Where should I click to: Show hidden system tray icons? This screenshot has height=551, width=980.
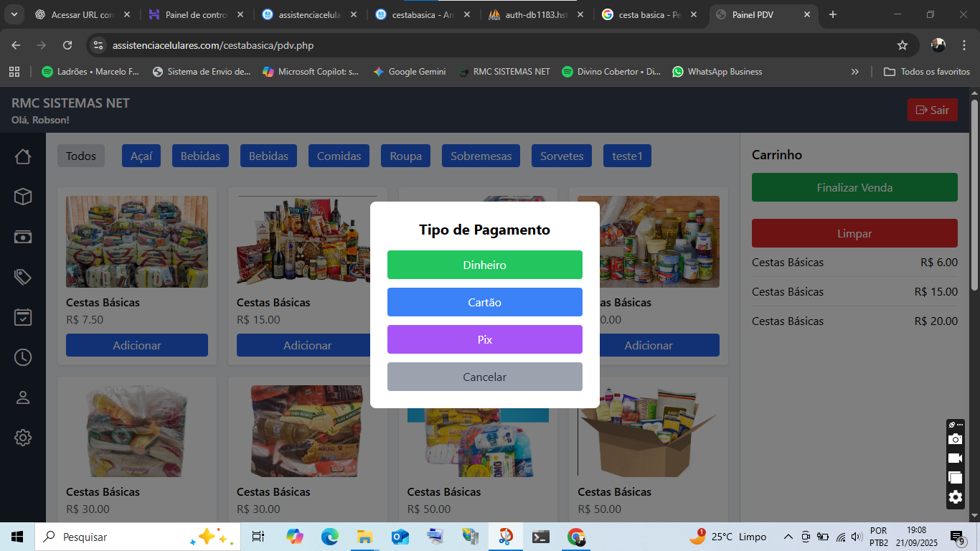coord(788,537)
